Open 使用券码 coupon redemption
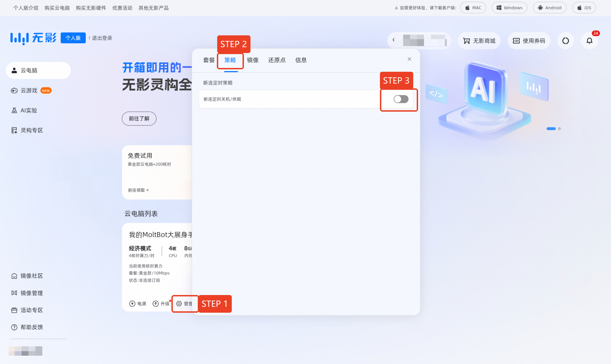The height and width of the screenshot is (364, 611). point(529,41)
